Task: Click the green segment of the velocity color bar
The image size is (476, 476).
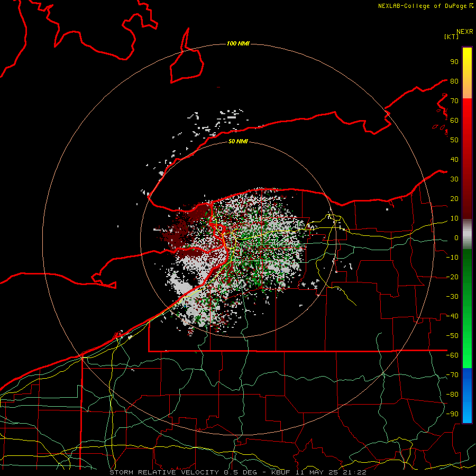Action: point(467,308)
